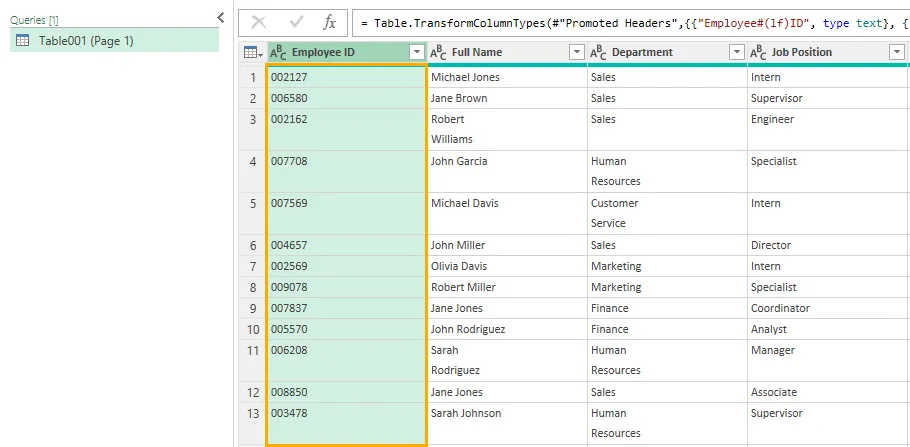Click Finance department cell in row 9
Viewport: 910px width, 447px height.
pos(667,308)
